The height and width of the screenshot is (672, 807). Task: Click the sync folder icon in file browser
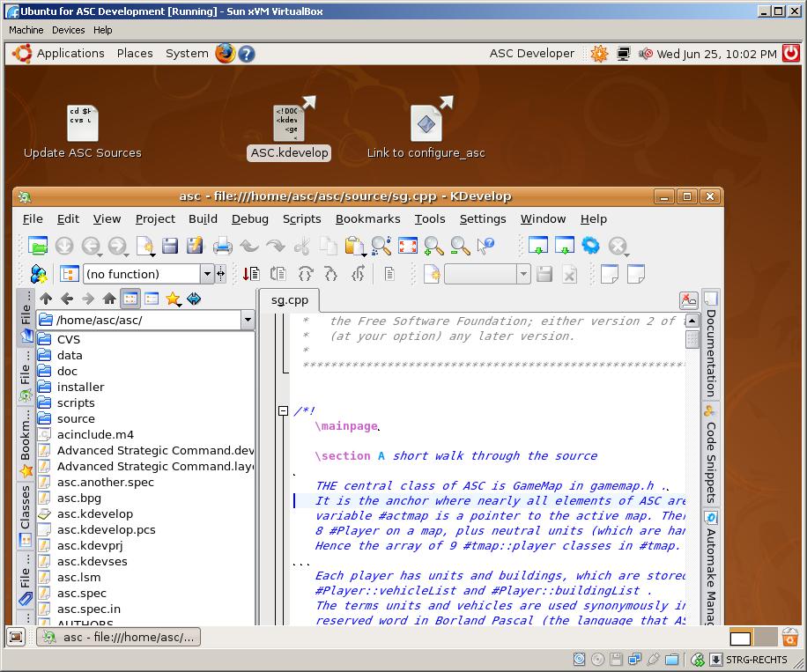[194, 299]
